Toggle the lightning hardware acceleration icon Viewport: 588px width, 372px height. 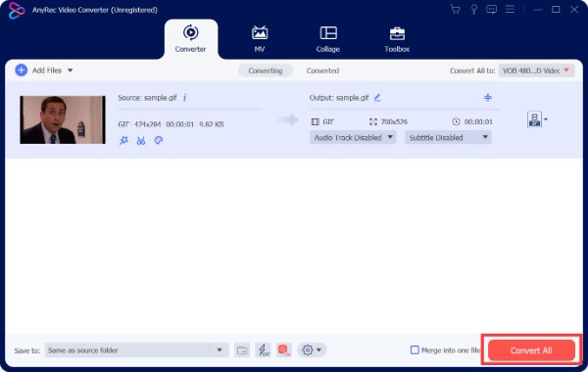(x=263, y=350)
